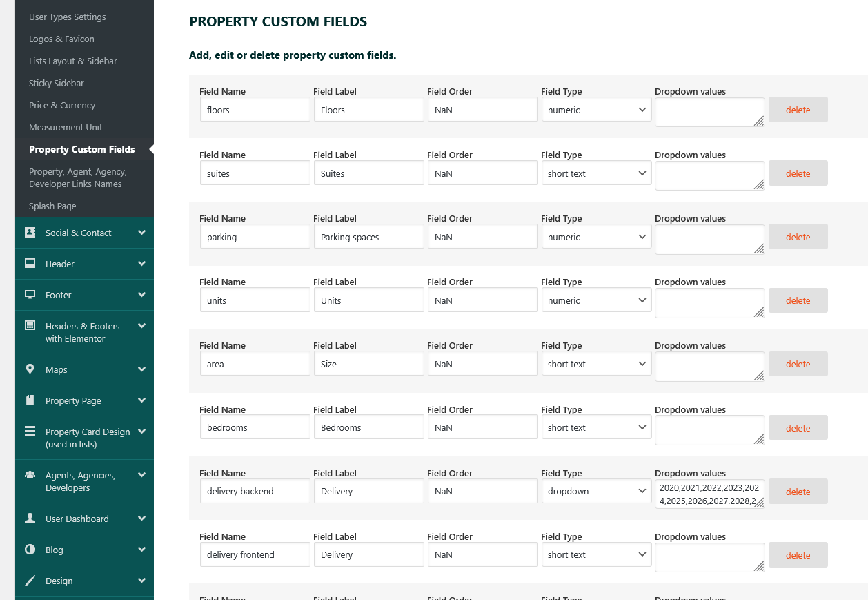Click Field Label input containing Parking spaces

[368, 237]
